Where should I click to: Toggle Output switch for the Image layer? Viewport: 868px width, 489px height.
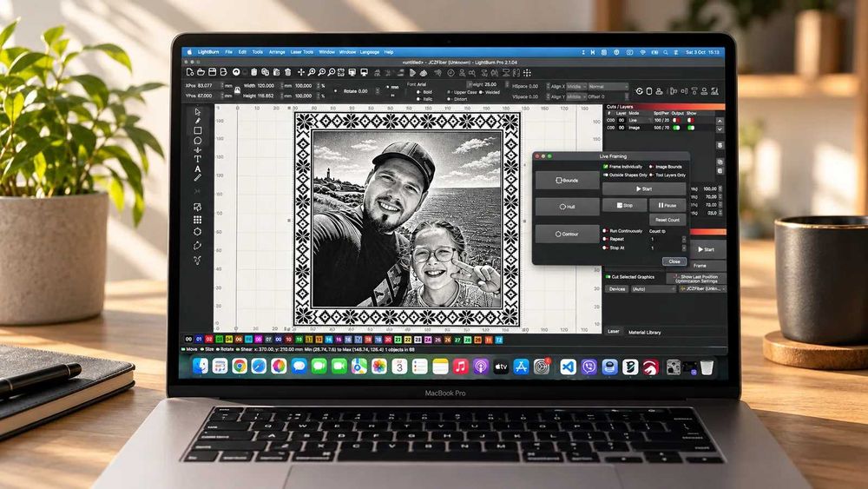[676, 128]
